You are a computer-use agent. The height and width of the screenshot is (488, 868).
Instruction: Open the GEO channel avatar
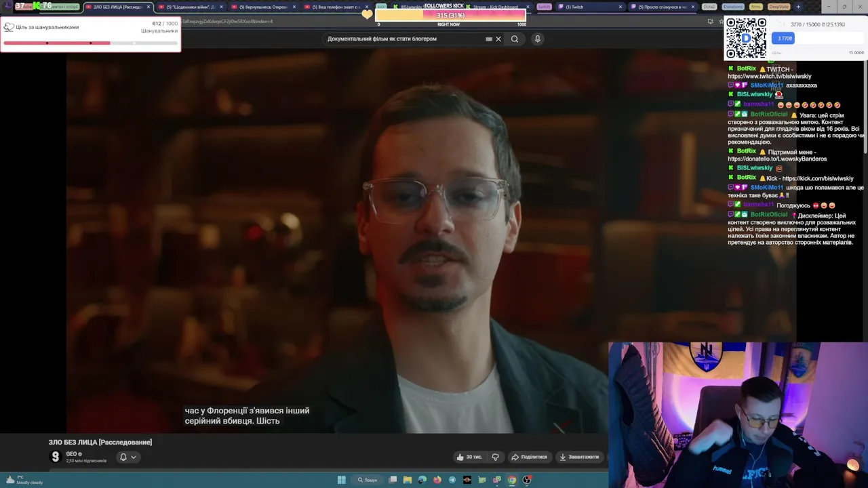(56, 457)
